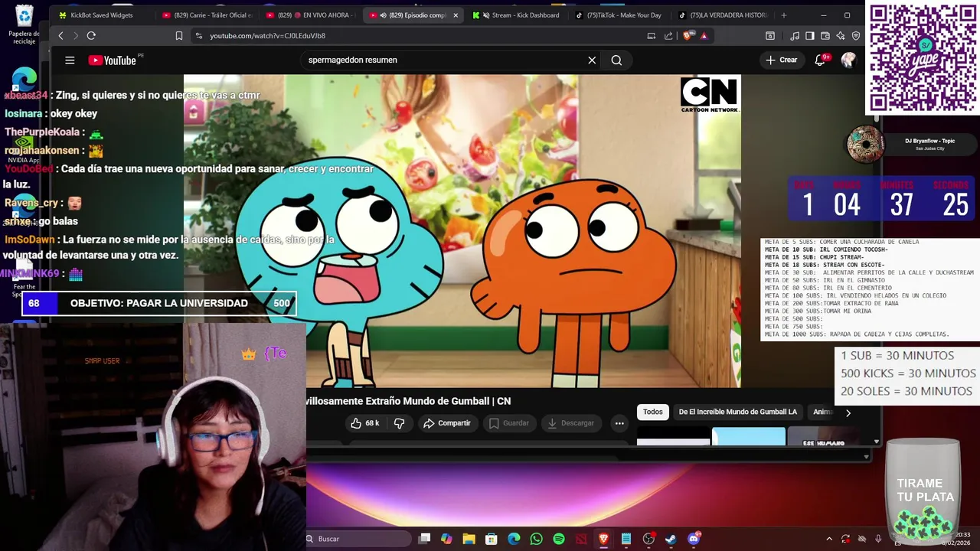Download the video with Descargar

tap(570, 423)
